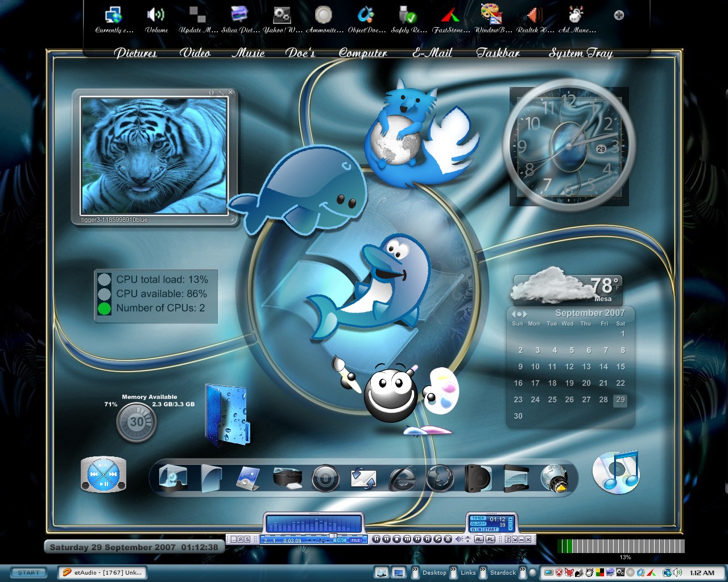Open the blue water-drop folder icon
Viewport: 728px width, 582px height.
[226, 415]
